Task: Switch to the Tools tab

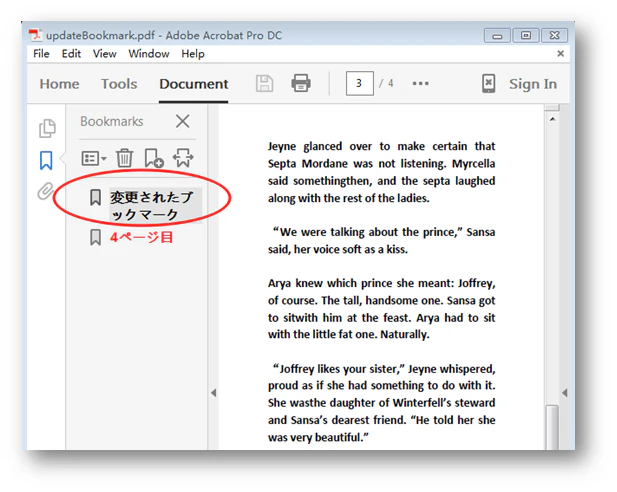Action: click(x=119, y=84)
